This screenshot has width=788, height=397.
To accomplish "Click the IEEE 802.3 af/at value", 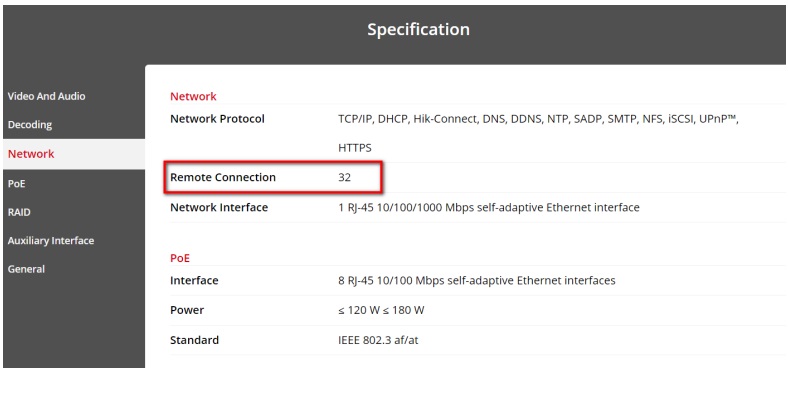I will 378,340.
